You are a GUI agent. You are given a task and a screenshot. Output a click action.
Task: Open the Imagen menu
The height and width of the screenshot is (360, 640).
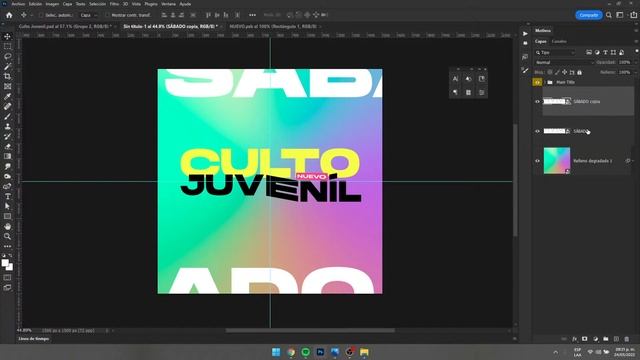coord(52,4)
